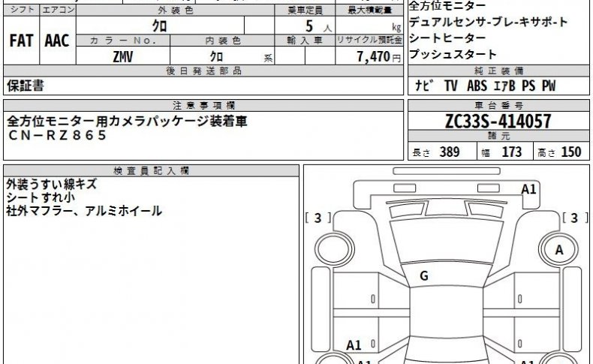593x364 pixels.
Task: Click the 長さ 389 dimension
Action: tap(435, 152)
